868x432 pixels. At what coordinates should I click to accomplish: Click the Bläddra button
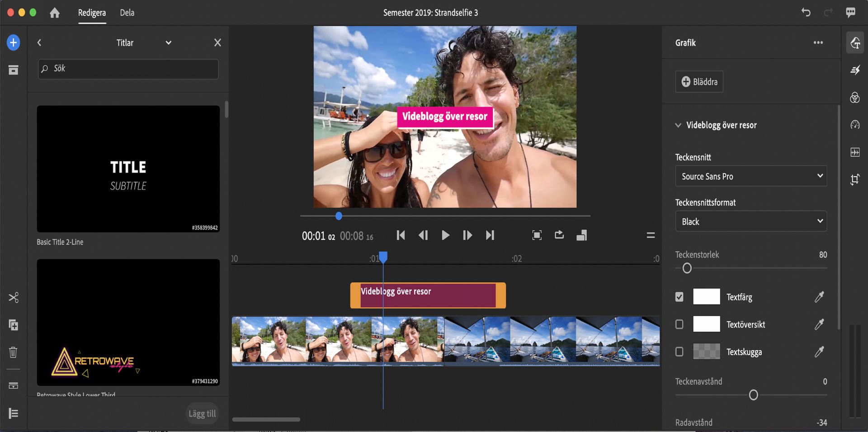coord(699,82)
